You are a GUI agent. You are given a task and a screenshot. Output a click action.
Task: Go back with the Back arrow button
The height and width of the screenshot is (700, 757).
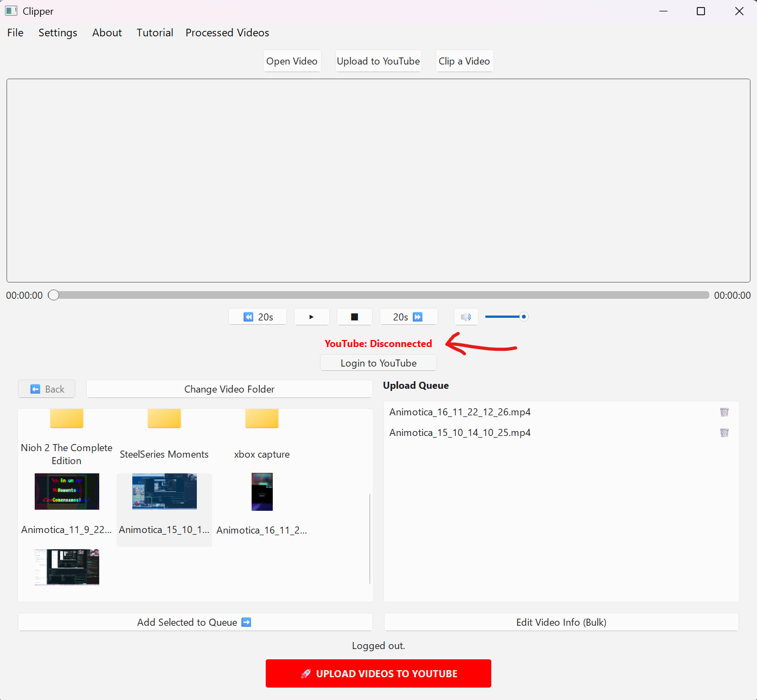pos(46,389)
